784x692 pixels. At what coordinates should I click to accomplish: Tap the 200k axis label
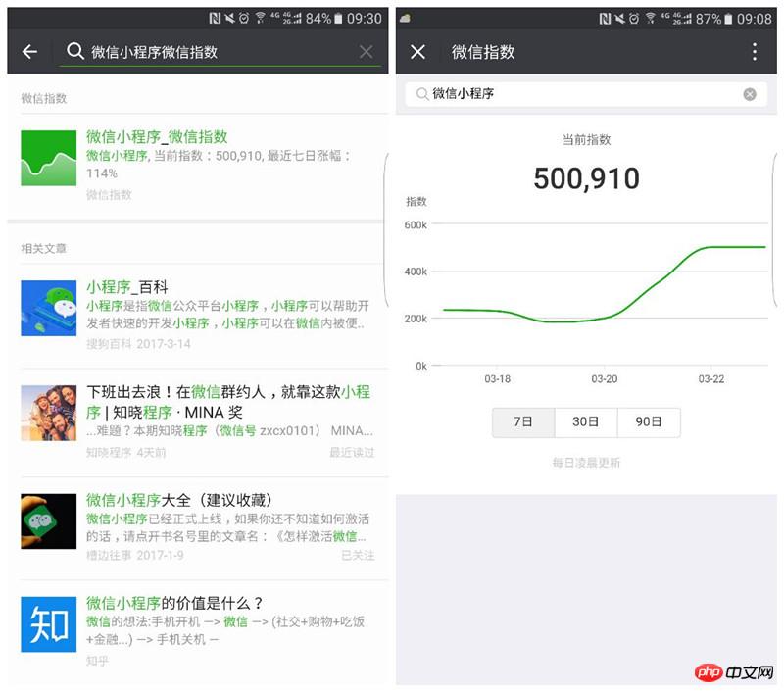click(416, 319)
